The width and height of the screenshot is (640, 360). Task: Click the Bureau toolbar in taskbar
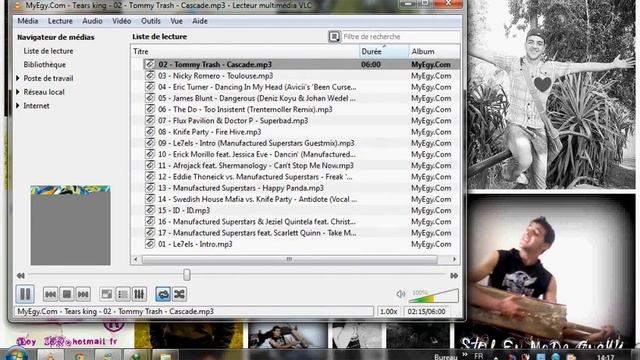tap(446, 357)
